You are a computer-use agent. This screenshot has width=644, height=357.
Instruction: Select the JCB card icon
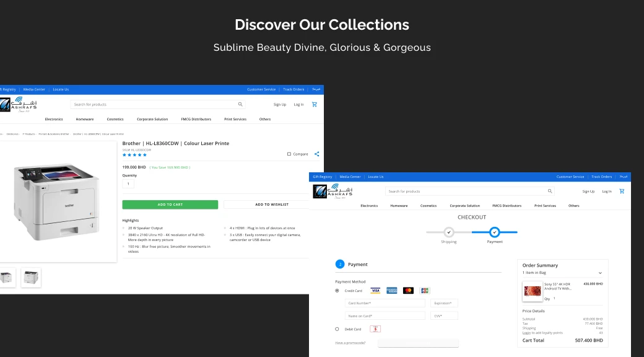click(424, 290)
